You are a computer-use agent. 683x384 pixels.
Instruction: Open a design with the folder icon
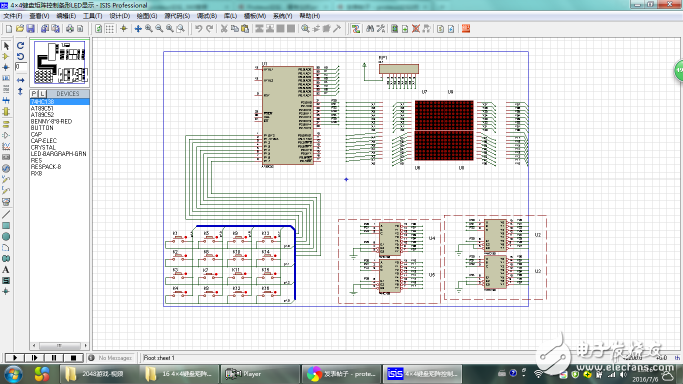(x=20, y=29)
